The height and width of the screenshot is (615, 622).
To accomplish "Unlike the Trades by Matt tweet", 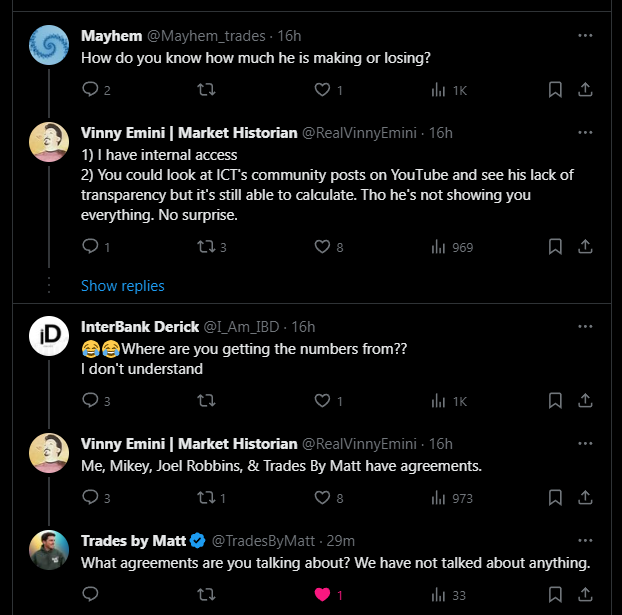I will coord(322,594).
